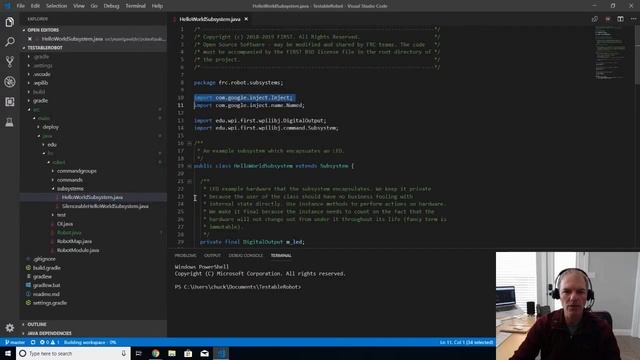Screen dimensions: 640x360
Task: Click into the Type here to search box
Action: tap(73, 353)
